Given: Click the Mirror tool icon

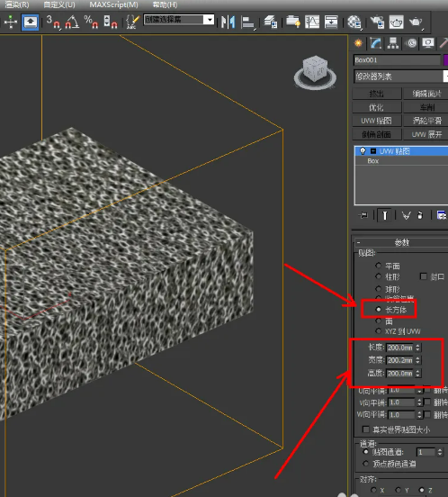Looking at the screenshot, I should coord(228,22).
